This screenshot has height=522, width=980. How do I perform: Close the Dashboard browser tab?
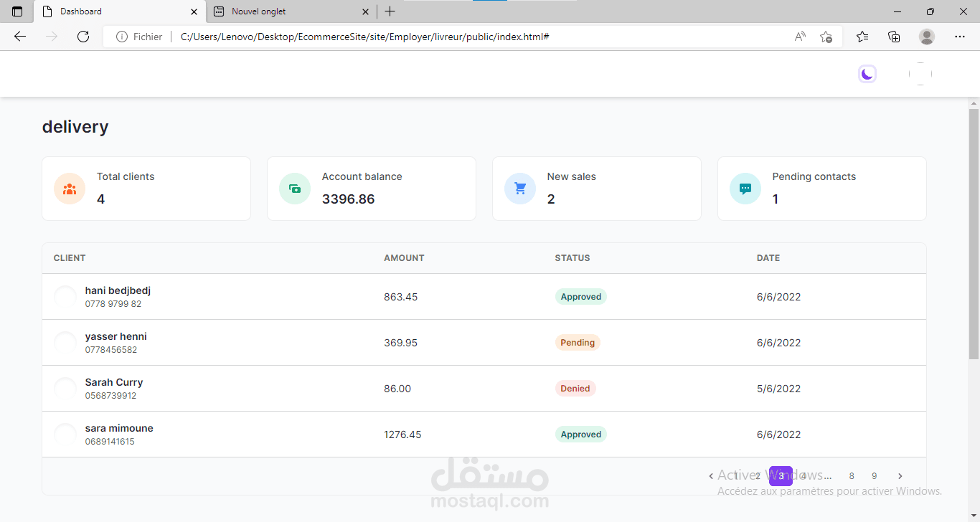click(194, 11)
